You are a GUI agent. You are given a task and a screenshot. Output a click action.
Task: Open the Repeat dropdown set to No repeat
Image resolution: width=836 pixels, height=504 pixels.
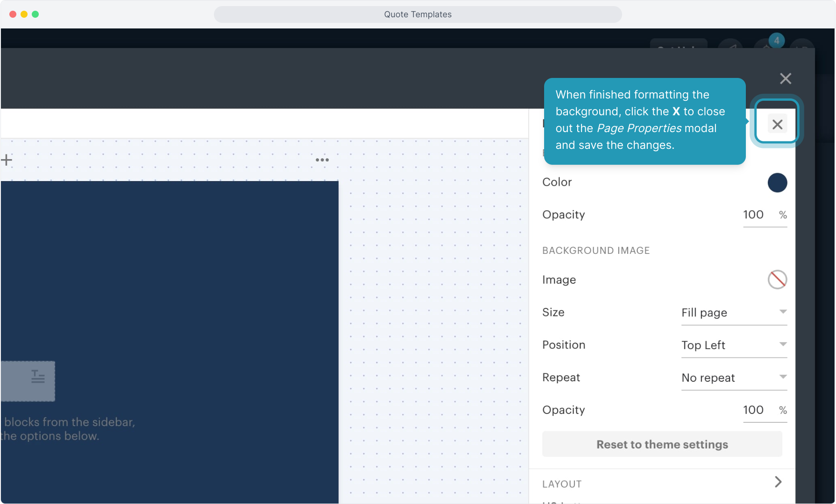click(734, 378)
